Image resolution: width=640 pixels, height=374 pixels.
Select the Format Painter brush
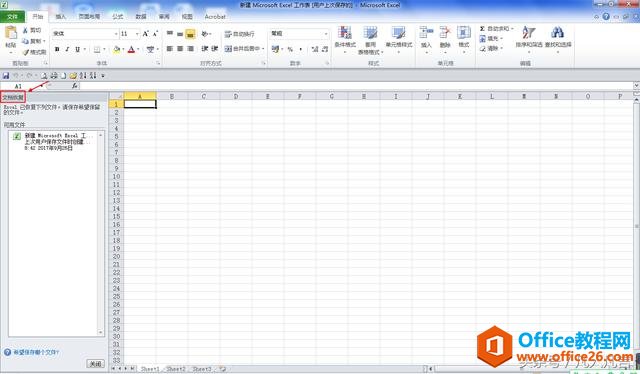(25, 52)
